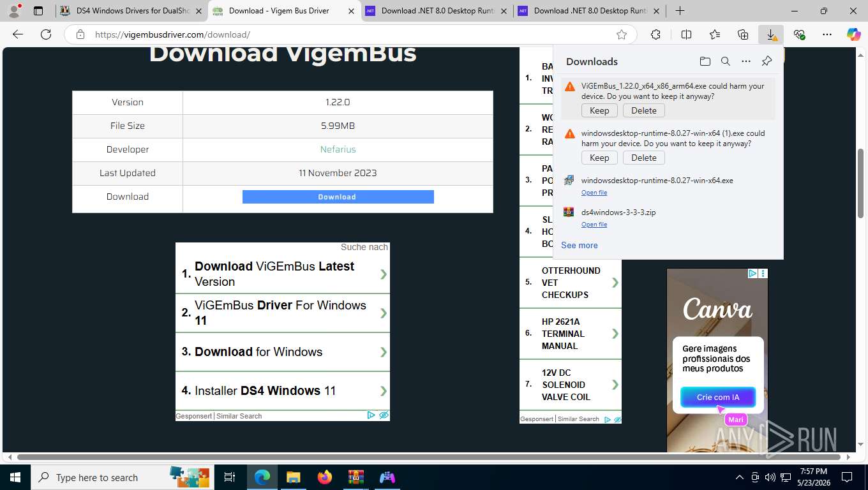Screen dimensions: 868x490
Task: Open Download for Windows ad link
Action: pyautogui.click(x=283, y=352)
